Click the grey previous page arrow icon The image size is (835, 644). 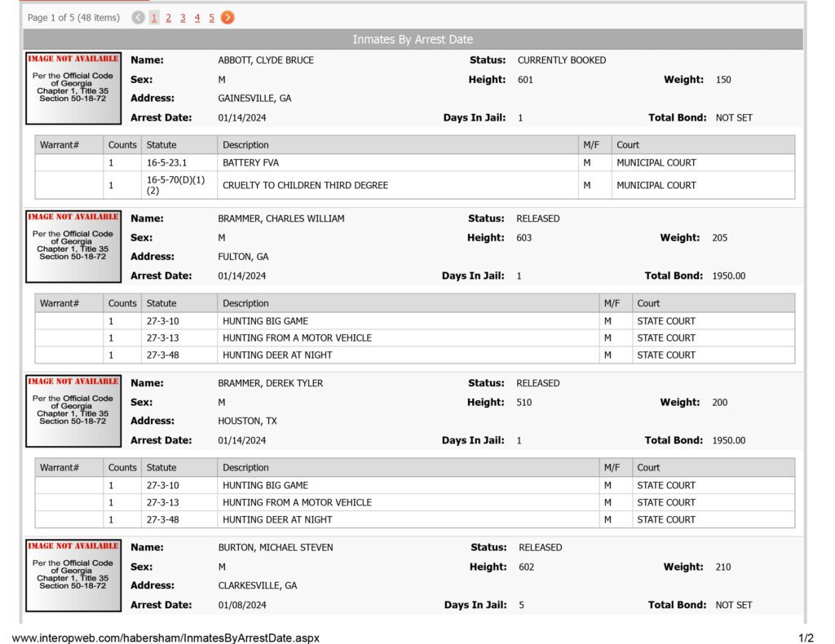pyautogui.click(x=138, y=18)
